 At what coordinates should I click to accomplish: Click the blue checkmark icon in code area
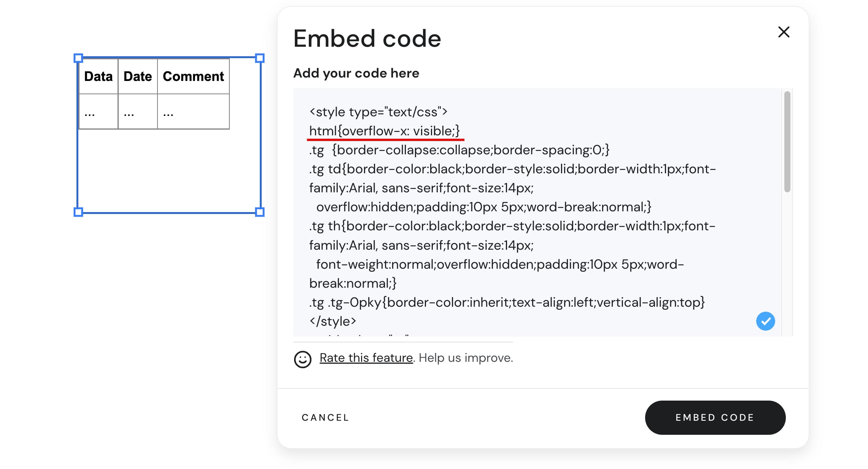766,321
